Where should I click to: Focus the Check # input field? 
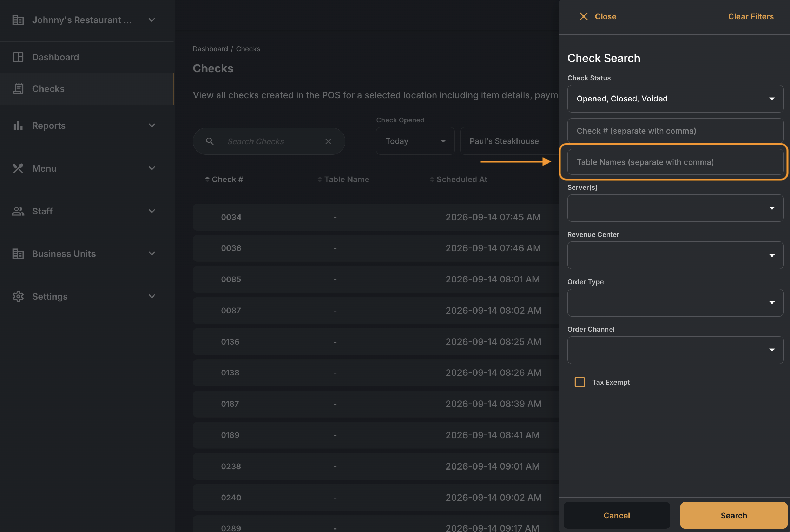point(675,131)
